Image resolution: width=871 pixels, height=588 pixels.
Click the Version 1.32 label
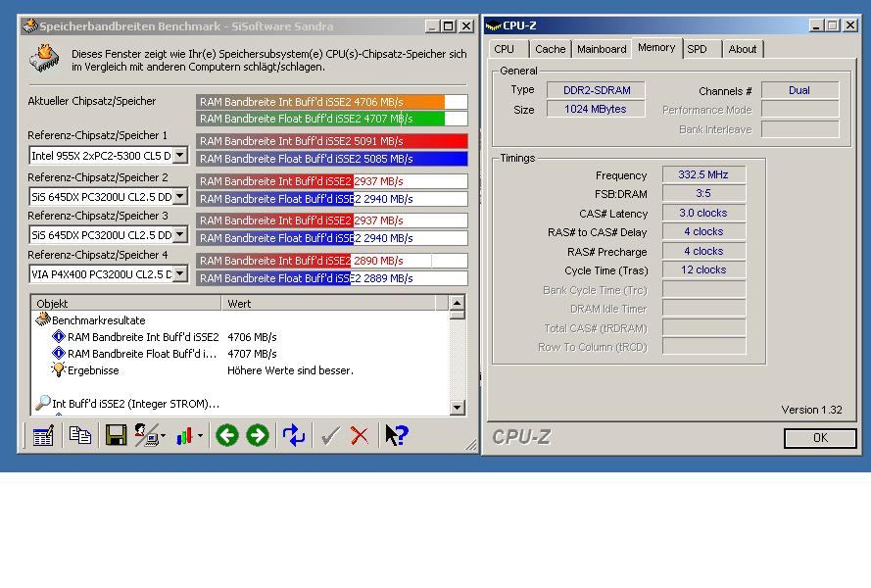pyautogui.click(x=811, y=410)
